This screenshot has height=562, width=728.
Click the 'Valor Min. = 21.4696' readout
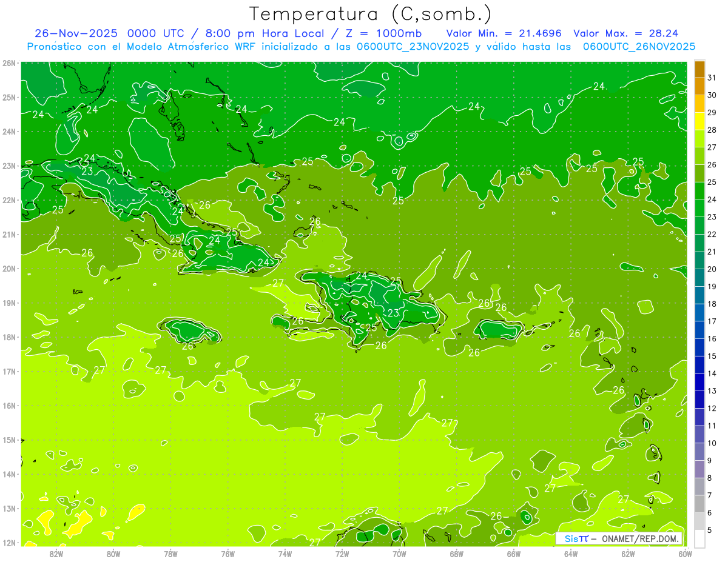tap(504, 33)
